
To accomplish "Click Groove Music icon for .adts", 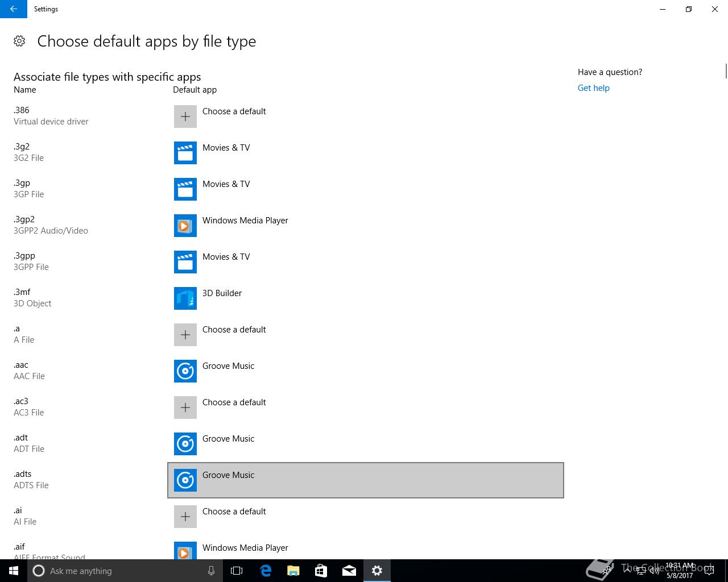I will point(185,480).
